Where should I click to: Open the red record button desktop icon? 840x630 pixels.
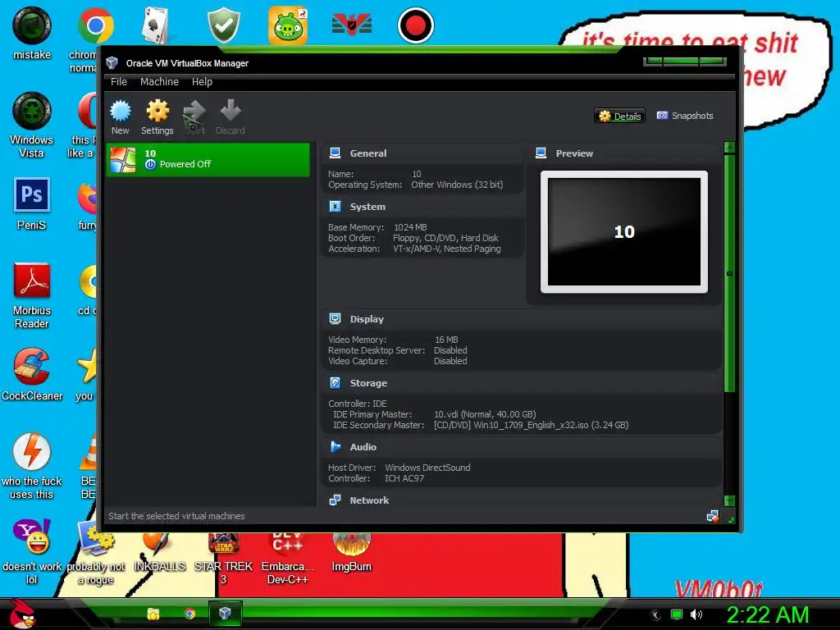tap(415, 25)
